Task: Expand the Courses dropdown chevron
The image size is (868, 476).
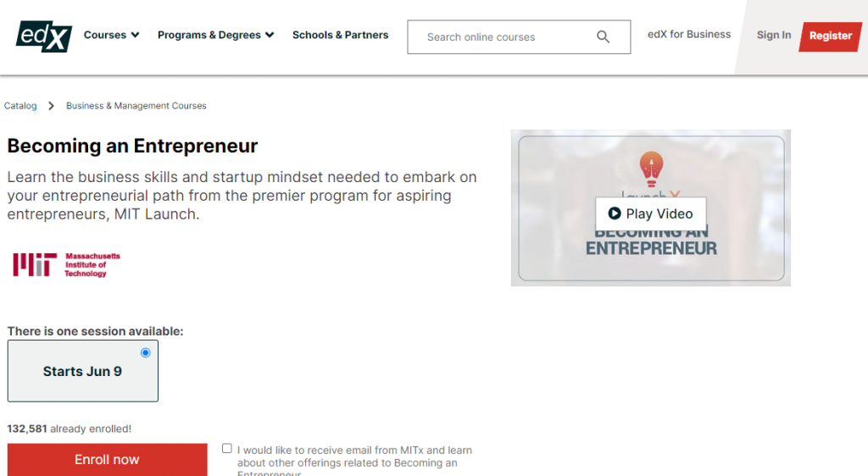Action: [135, 35]
